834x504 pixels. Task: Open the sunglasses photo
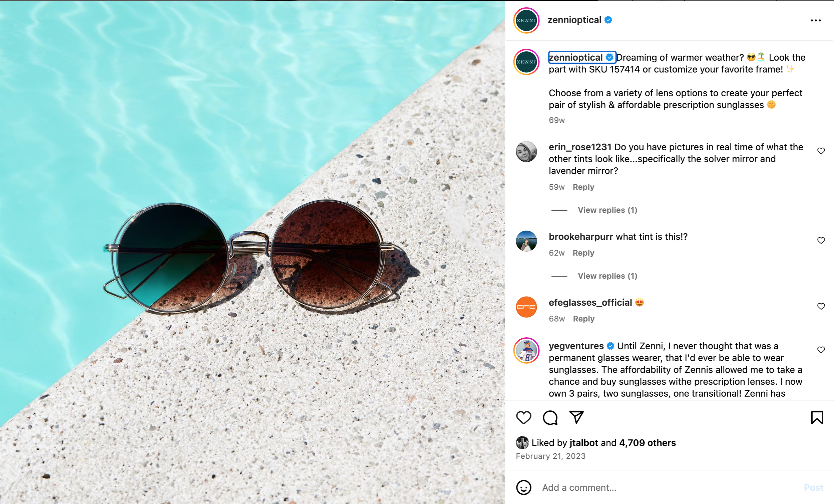coord(253,252)
